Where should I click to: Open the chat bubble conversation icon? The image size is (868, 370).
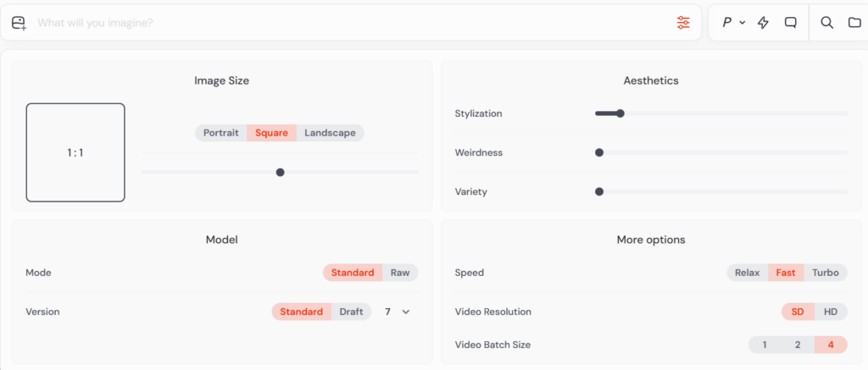791,23
